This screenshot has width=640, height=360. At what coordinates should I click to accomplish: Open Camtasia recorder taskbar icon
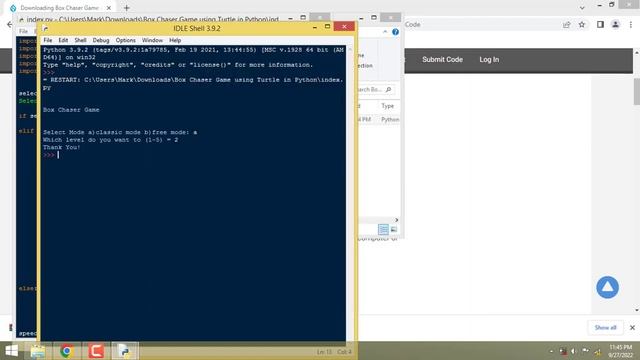96,351
